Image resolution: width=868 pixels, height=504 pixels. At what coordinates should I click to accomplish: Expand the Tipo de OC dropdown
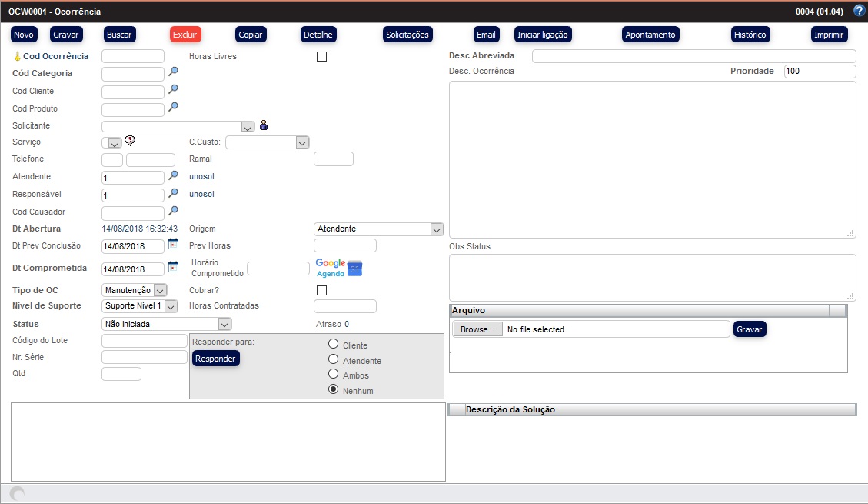160,291
